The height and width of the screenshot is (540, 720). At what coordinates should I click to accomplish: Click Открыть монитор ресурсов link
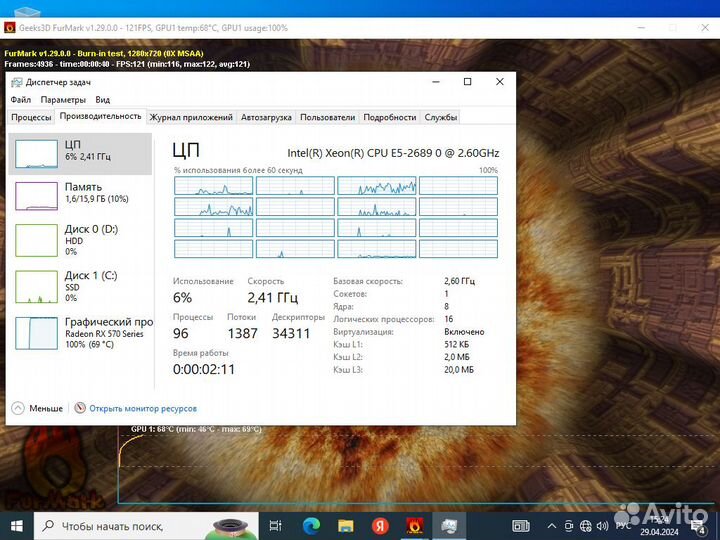[x=143, y=408]
